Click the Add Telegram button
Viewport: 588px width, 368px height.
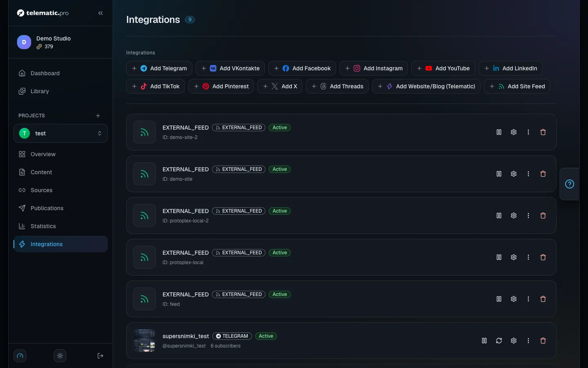(159, 68)
